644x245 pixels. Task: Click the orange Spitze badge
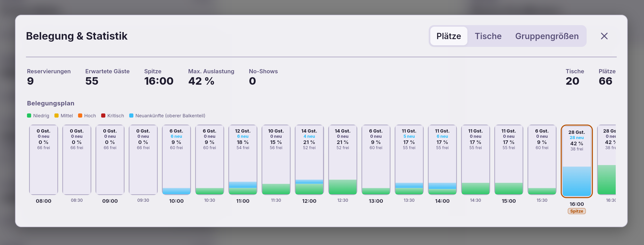[x=577, y=211]
